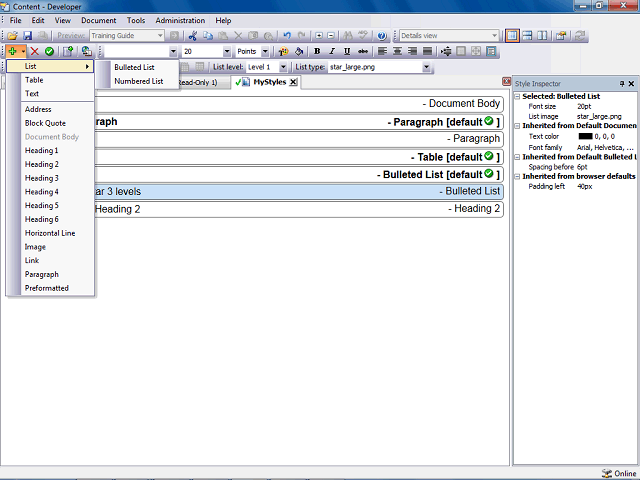Click the Cut scissors icon
The width and height of the screenshot is (640, 480).
click(193, 36)
